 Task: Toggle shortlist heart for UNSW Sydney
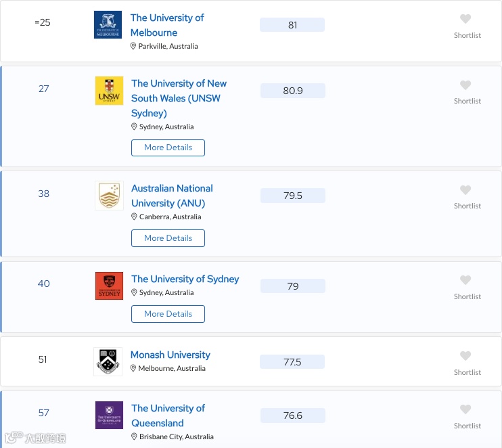coord(465,85)
